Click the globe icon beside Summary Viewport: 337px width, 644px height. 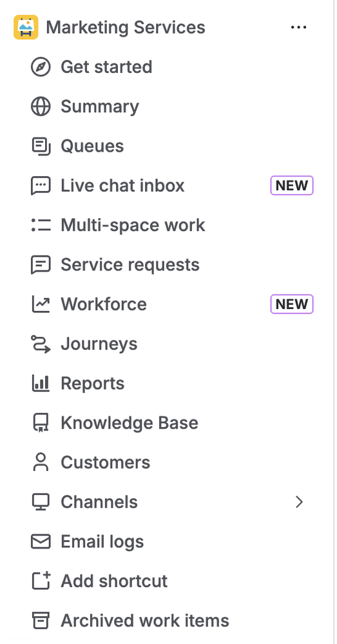click(x=41, y=106)
